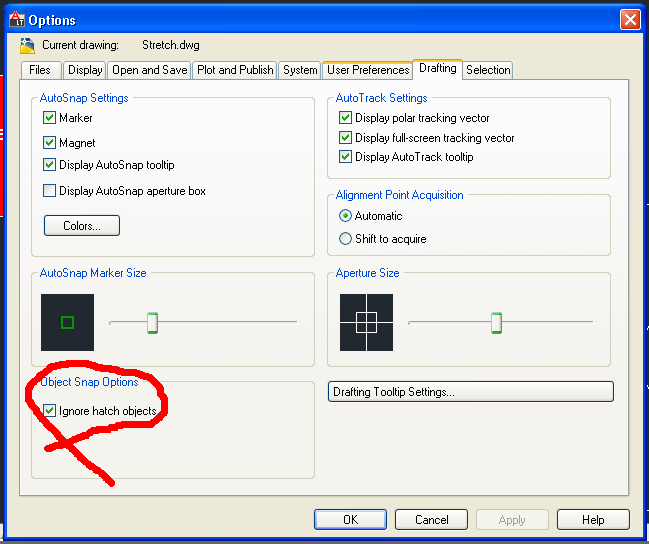
Task: Click the Cancel button
Action: (x=431, y=520)
